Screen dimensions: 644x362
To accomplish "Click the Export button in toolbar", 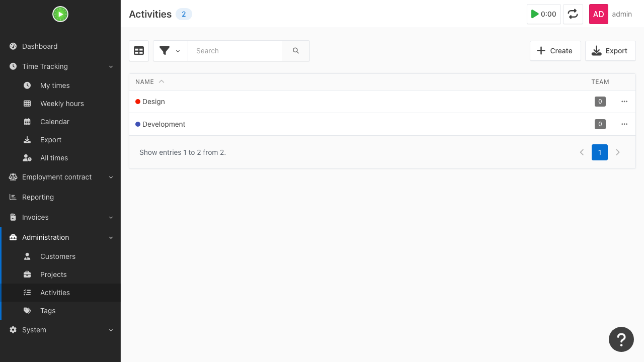I will (x=610, y=51).
